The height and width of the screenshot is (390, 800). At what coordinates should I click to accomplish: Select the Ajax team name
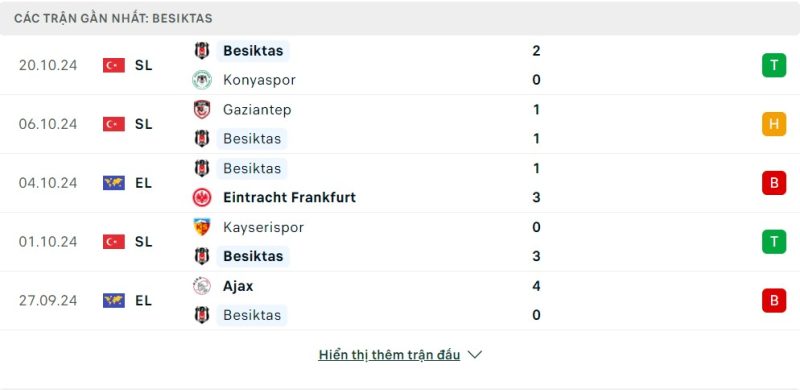pyautogui.click(x=238, y=286)
